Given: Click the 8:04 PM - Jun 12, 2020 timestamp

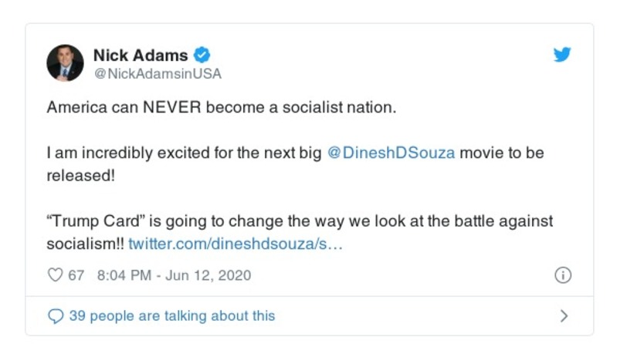Looking at the screenshot, I should coord(174,275).
